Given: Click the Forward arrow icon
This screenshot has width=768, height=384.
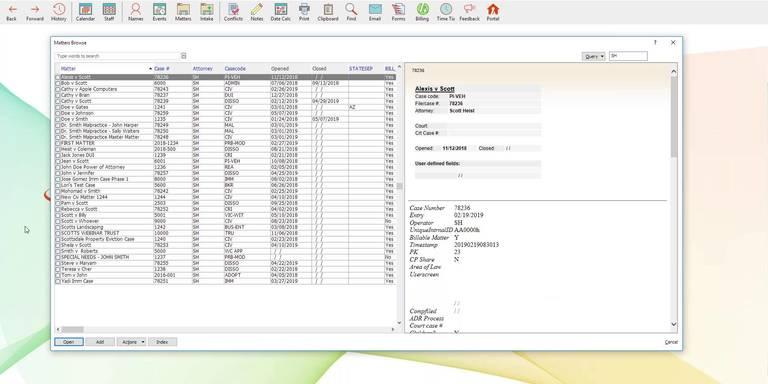Looking at the screenshot, I should point(35,12).
